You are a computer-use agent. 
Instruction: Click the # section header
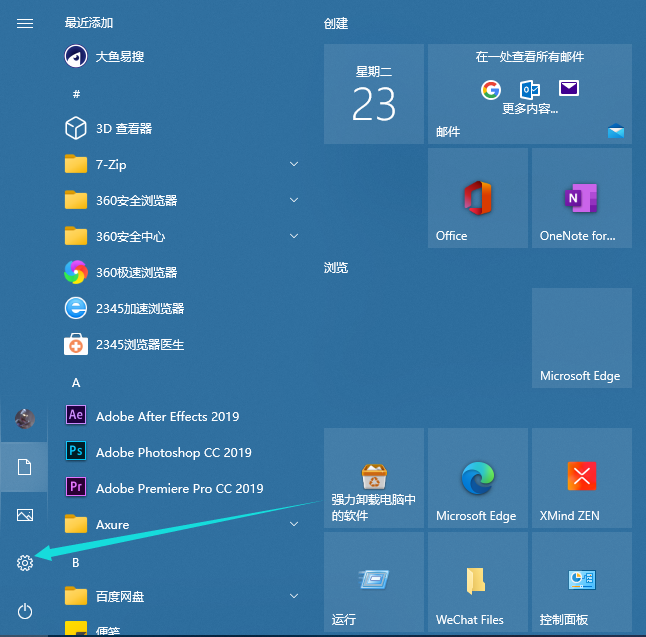click(76, 94)
